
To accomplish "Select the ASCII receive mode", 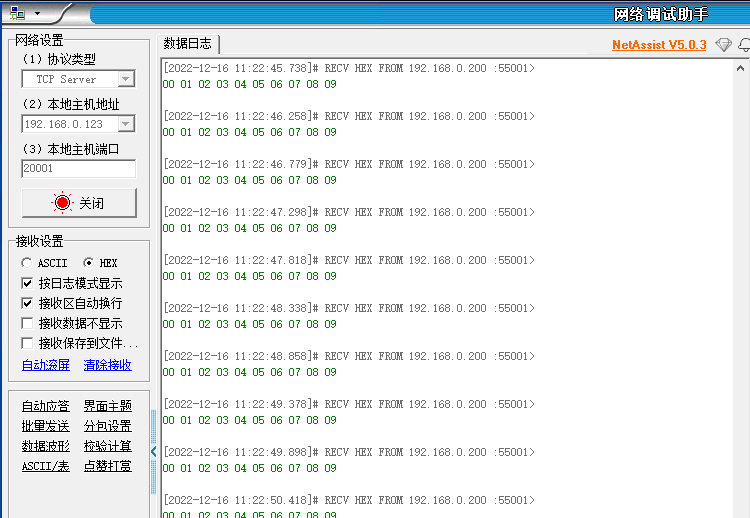I will (27, 263).
